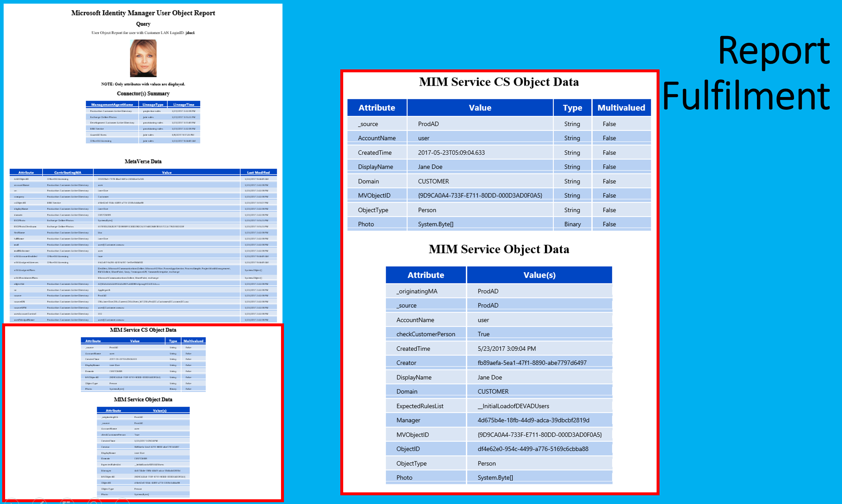
Task: Click the slideshow zoom magnifier icon
Action: tap(95, 502)
